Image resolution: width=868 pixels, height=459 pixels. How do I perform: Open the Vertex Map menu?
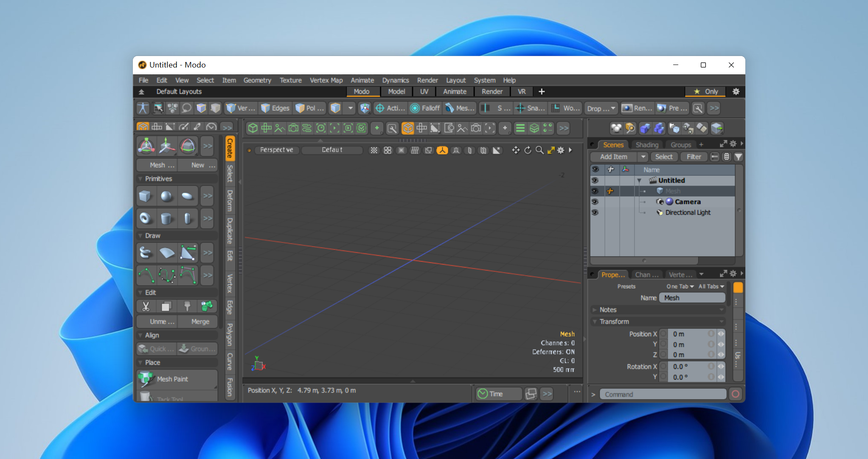(x=326, y=80)
